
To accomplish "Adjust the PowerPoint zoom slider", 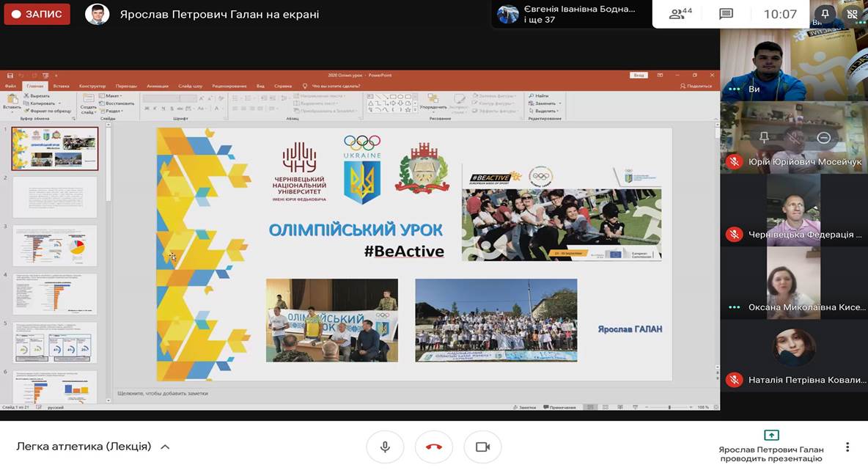I will tap(669, 407).
